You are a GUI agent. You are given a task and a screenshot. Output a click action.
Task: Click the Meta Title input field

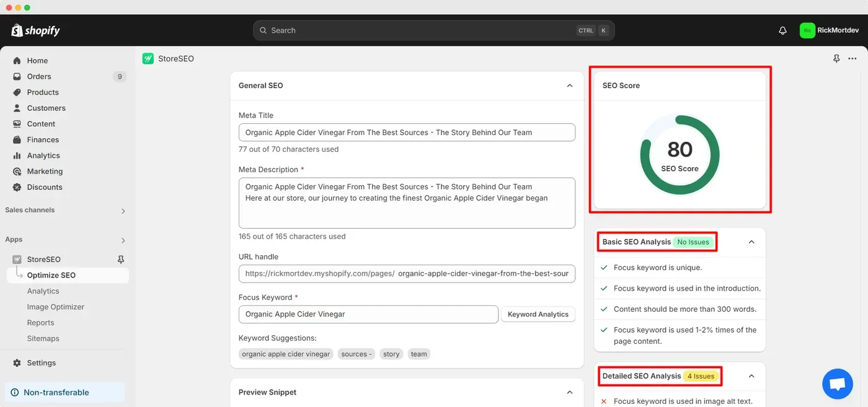click(407, 133)
